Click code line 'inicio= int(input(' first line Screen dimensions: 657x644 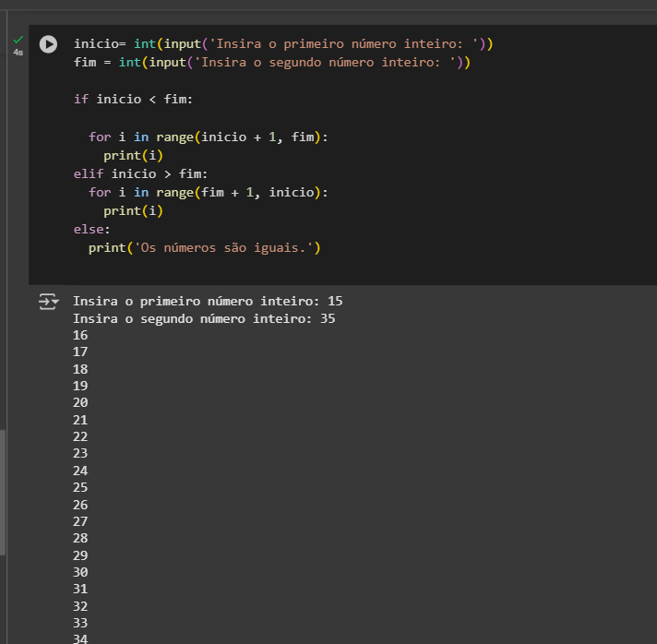283,43
